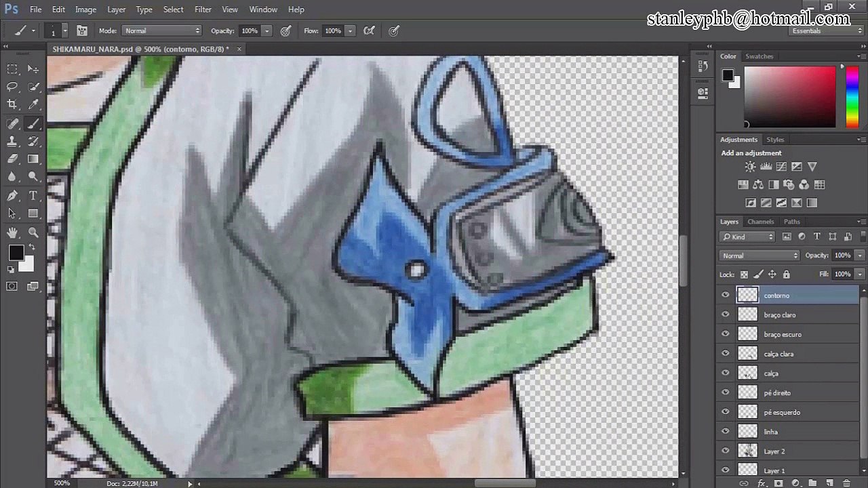Screen dimensions: 868x488
Task: Add a Curves adjustment
Action: (x=781, y=167)
